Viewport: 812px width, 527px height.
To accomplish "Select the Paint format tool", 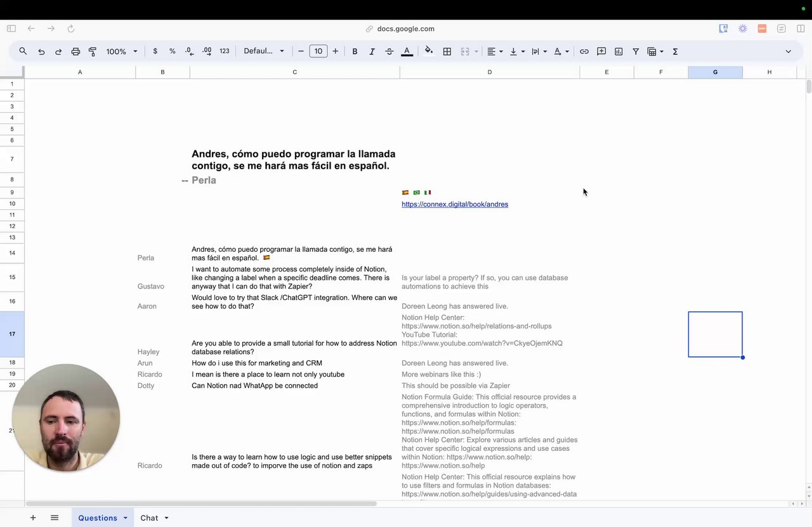I will click(93, 51).
